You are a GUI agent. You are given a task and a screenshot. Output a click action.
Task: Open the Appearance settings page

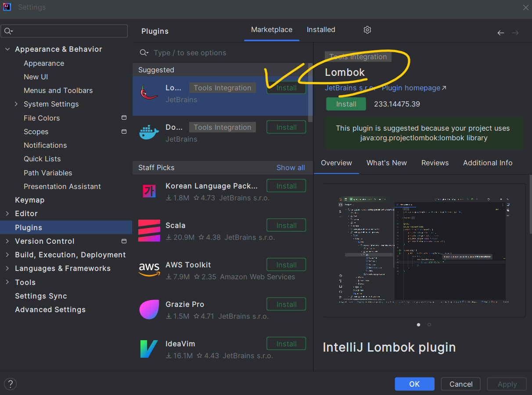(44, 63)
